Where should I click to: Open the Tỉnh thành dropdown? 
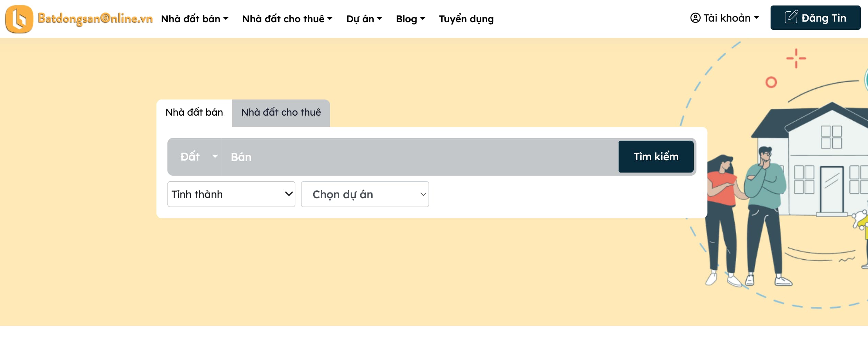tap(231, 194)
